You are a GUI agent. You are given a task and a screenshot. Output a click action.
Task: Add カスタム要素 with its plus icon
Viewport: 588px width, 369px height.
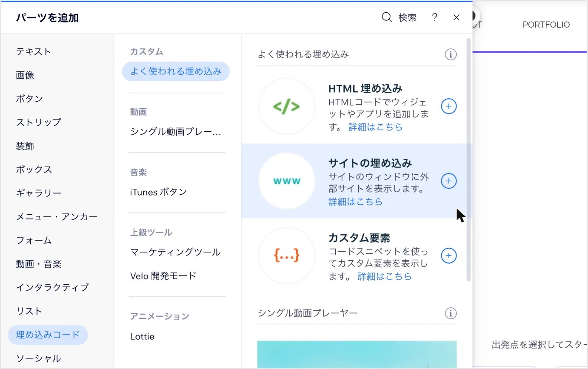[x=449, y=255]
